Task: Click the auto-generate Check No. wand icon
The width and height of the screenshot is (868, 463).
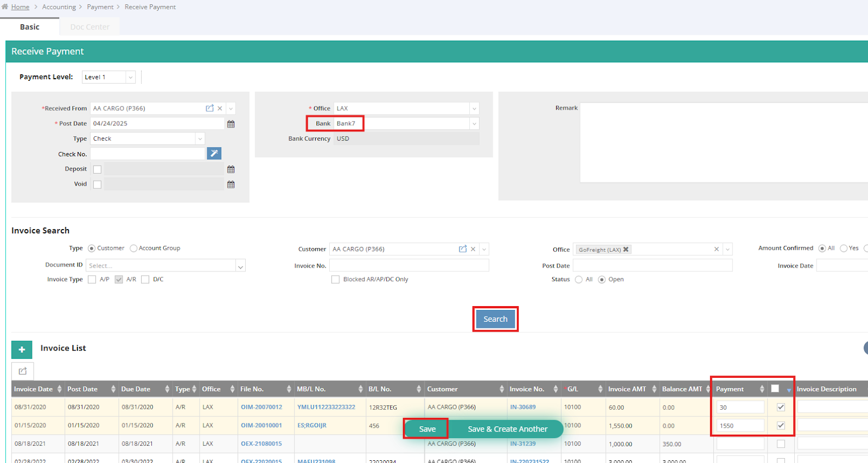Action: coord(214,154)
